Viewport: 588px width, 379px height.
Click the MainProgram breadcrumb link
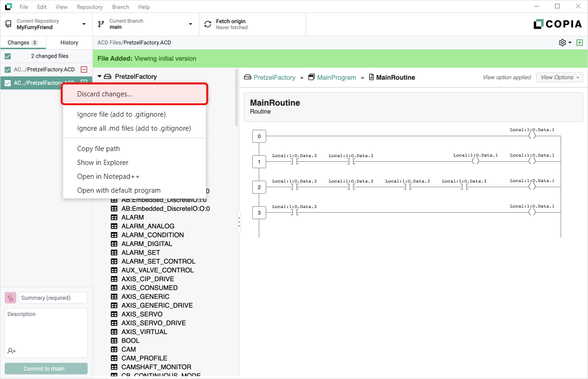click(336, 77)
